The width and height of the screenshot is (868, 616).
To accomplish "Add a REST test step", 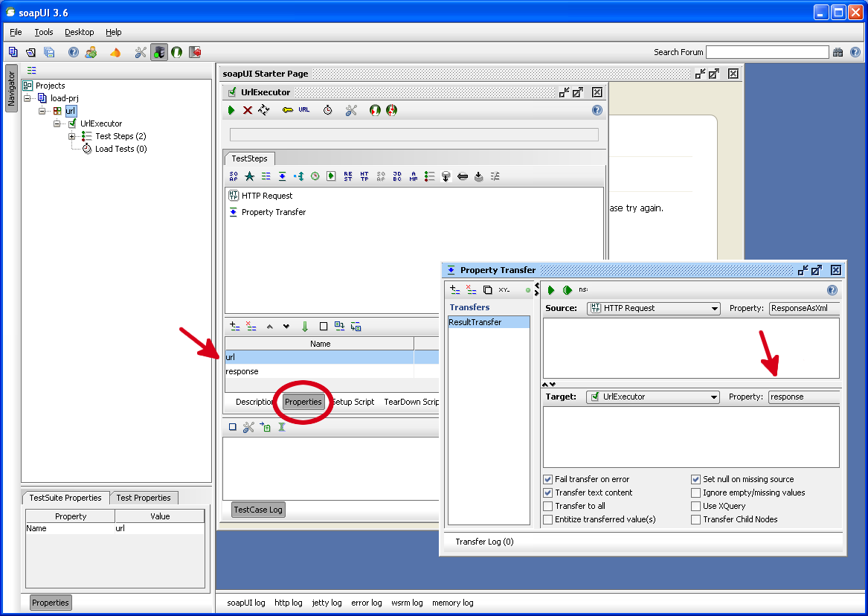I will click(348, 176).
